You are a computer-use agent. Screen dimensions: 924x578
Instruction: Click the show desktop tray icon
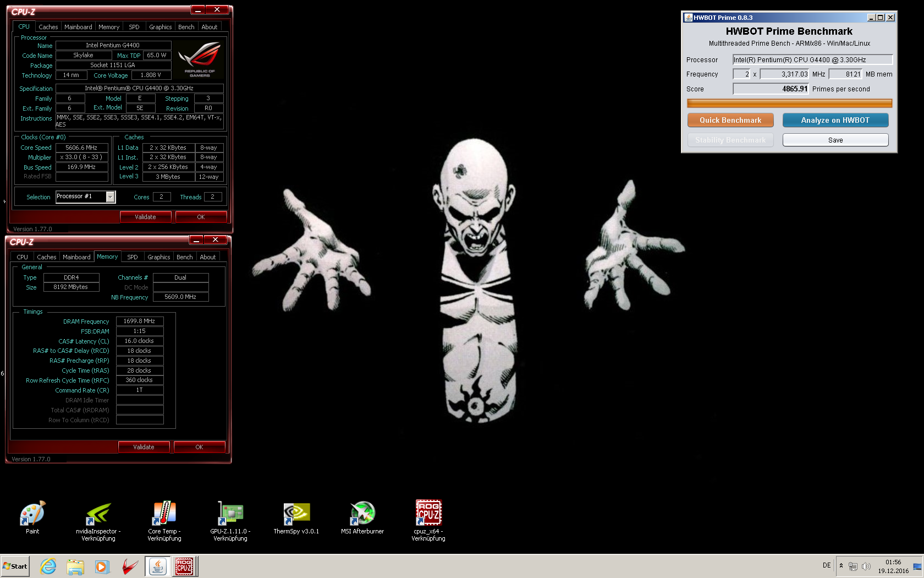tap(917, 566)
